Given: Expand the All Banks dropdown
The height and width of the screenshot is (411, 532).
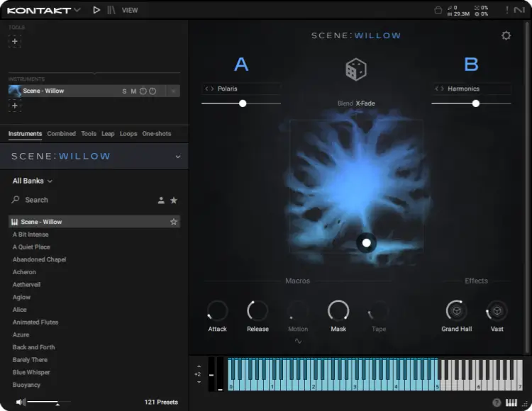Looking at the screenshot, I should pyautogui.click(x=33, y=181).
